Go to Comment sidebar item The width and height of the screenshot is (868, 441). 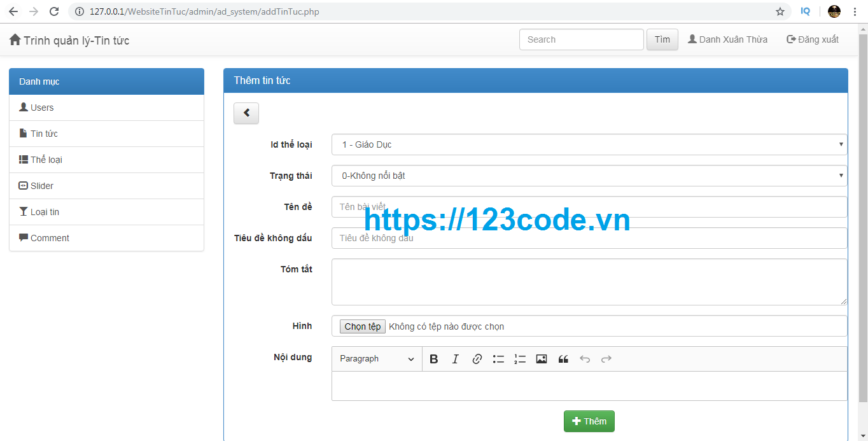pos(50,238)
